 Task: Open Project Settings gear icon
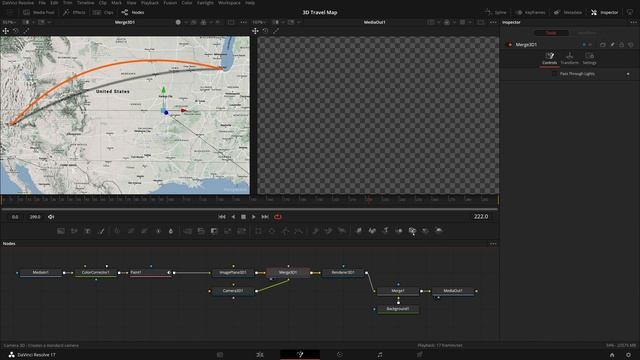click(629, 355)
